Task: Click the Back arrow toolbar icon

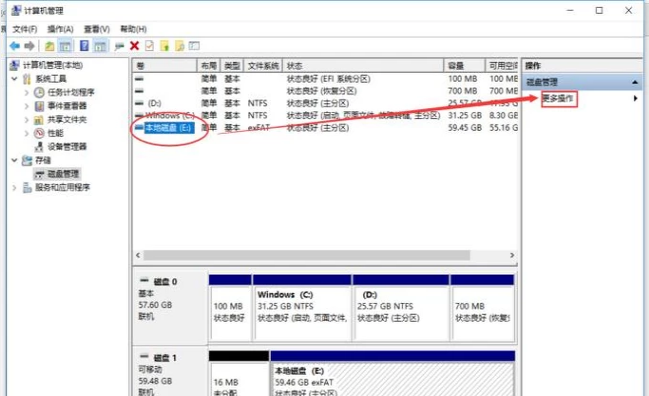Action: tap(15, 46)
